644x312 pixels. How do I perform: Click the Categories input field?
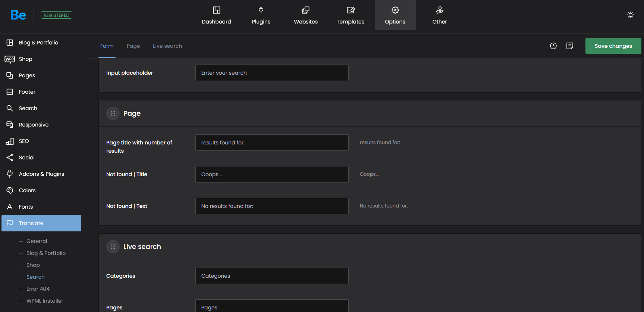(x=272, y=276)
